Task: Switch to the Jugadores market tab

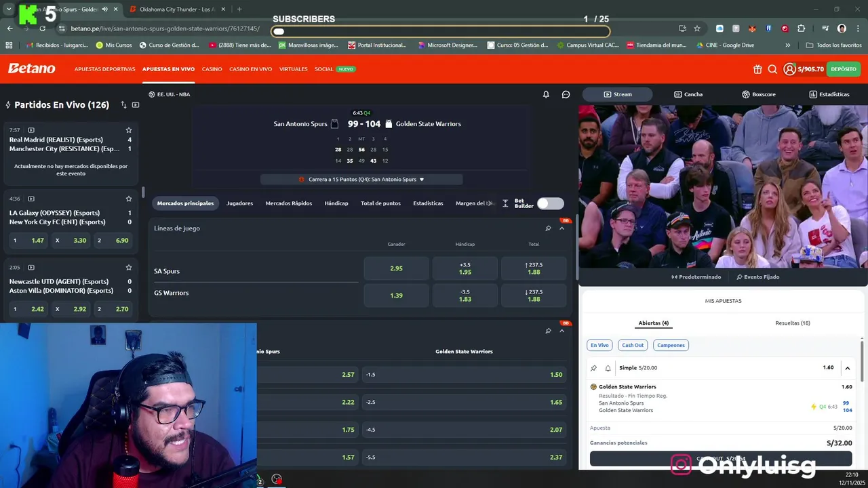Action: 239,203
